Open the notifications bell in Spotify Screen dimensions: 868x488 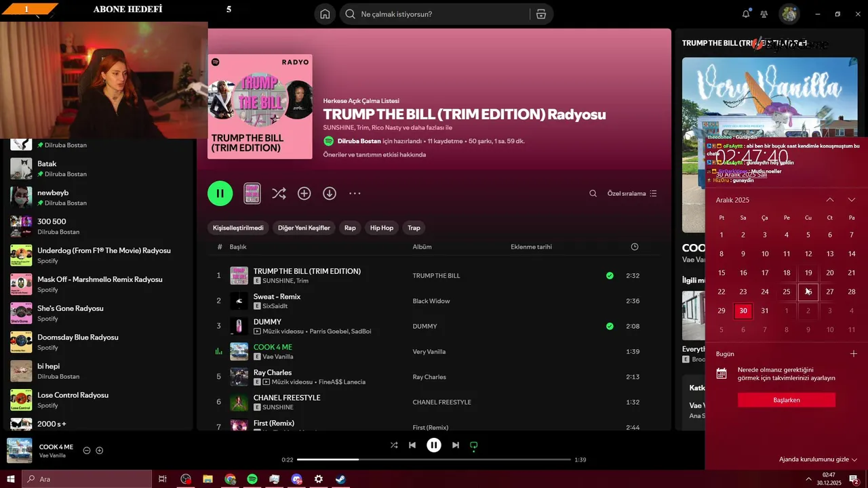tap(746, 14)
